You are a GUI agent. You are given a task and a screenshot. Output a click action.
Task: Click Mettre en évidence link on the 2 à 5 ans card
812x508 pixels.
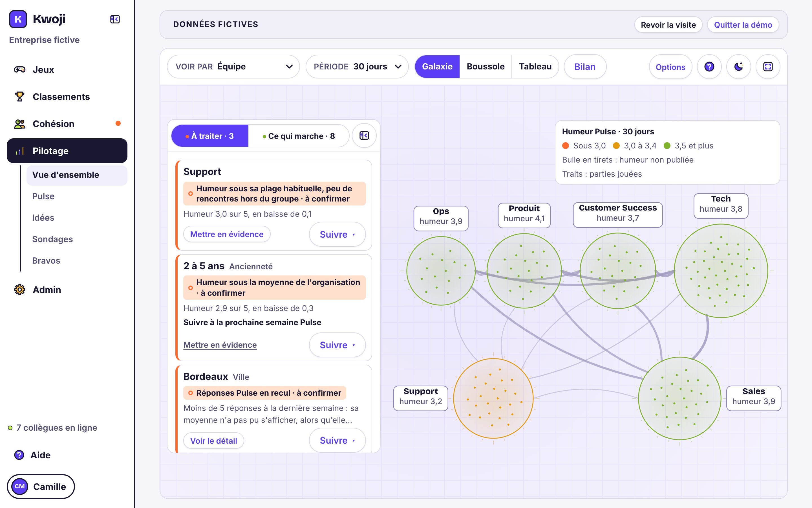point(220,345)
